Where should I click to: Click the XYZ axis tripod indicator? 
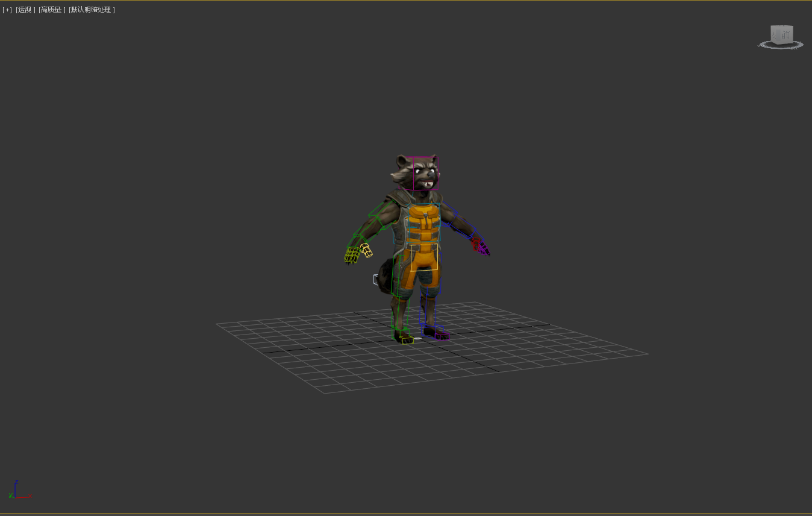[16, 491]
